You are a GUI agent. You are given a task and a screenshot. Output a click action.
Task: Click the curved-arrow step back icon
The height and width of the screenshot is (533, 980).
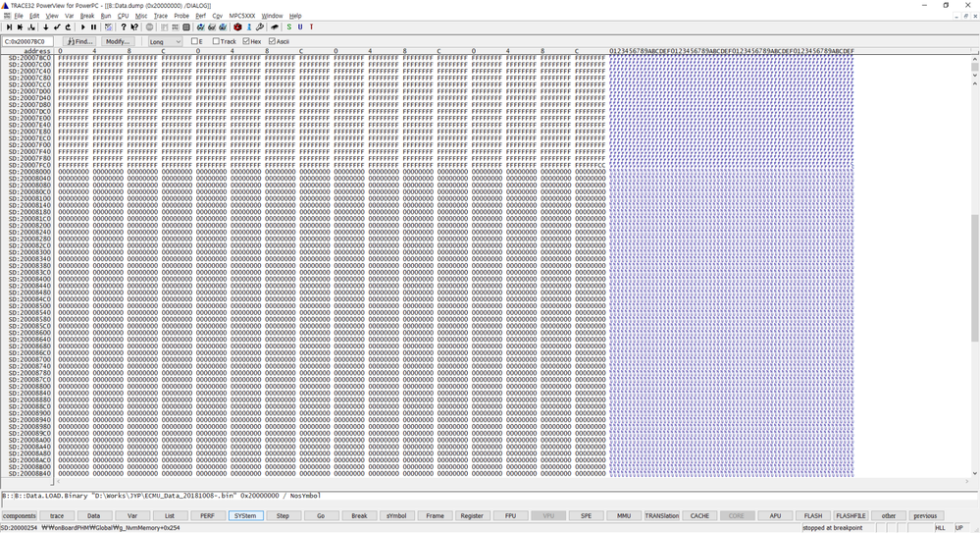tap(68, 27)
